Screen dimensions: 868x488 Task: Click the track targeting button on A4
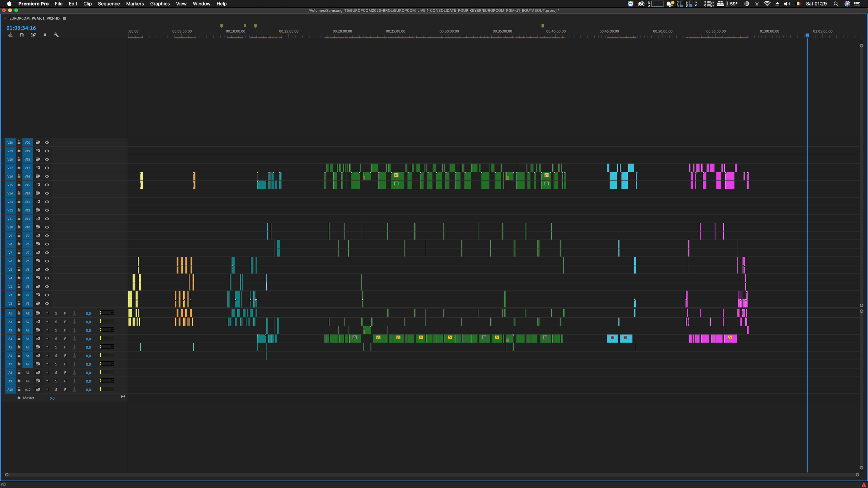point(27,339)
